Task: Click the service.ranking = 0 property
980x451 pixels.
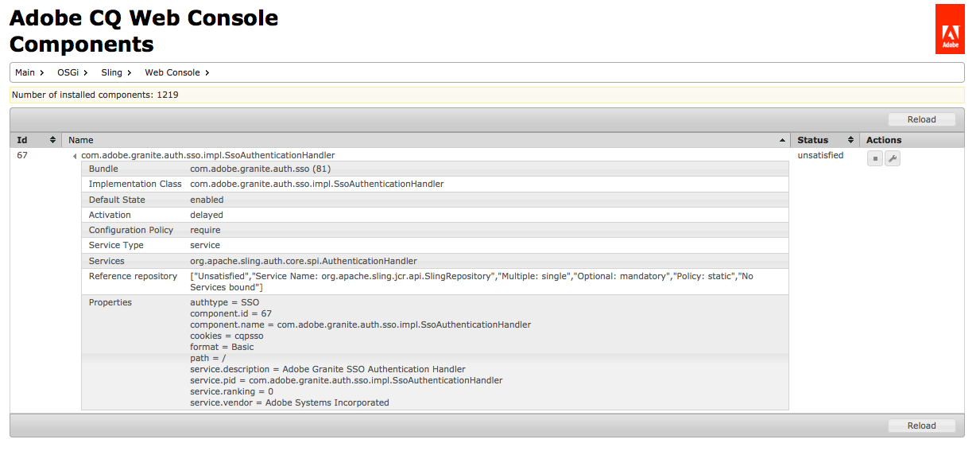Action: (231, 391)
